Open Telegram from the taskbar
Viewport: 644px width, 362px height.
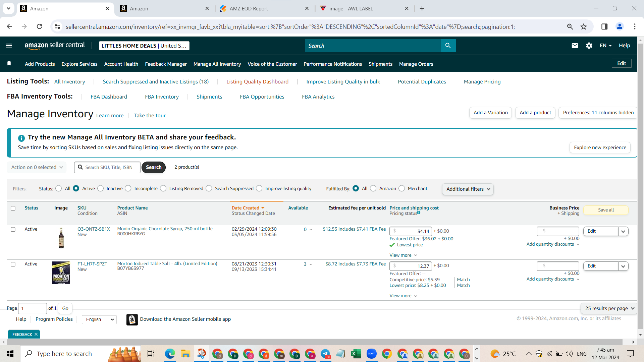(x=325, y=354)
